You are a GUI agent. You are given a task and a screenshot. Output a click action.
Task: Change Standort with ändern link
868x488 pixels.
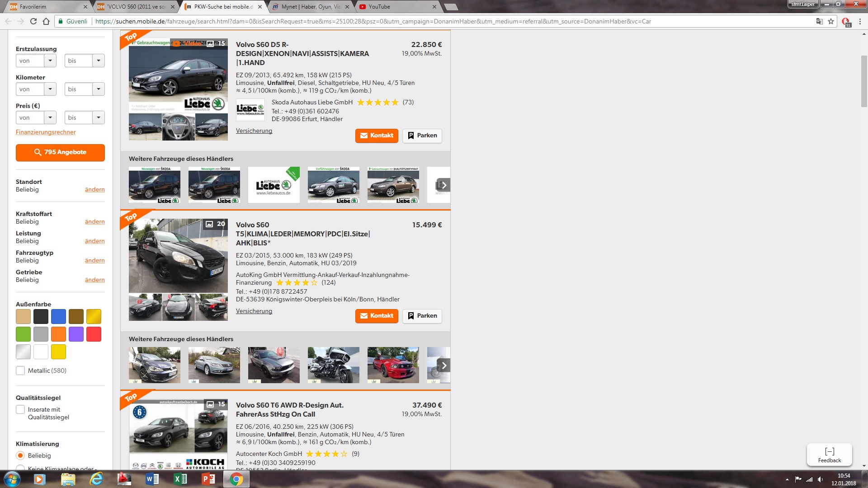click(x=94, y=189)
